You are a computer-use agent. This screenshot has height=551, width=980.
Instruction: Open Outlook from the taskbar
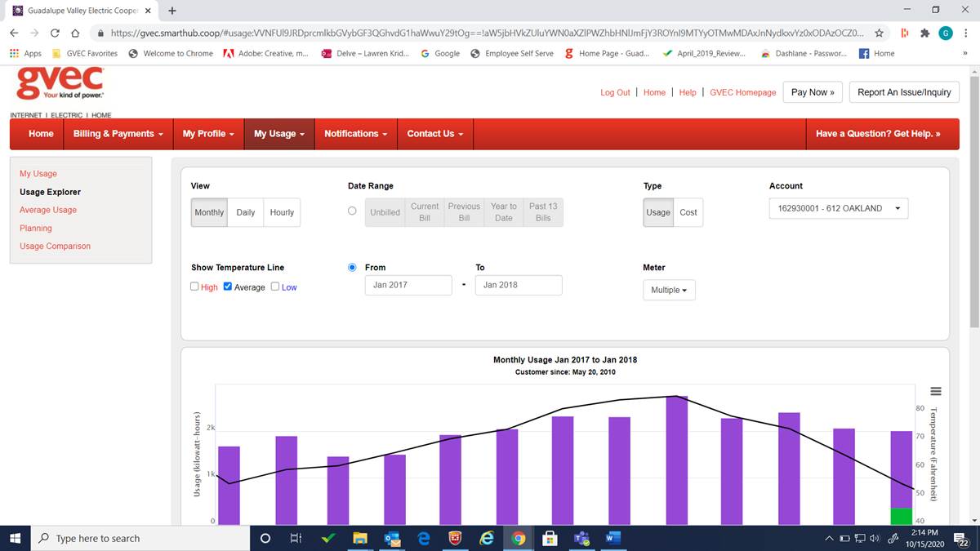point(392,538)
